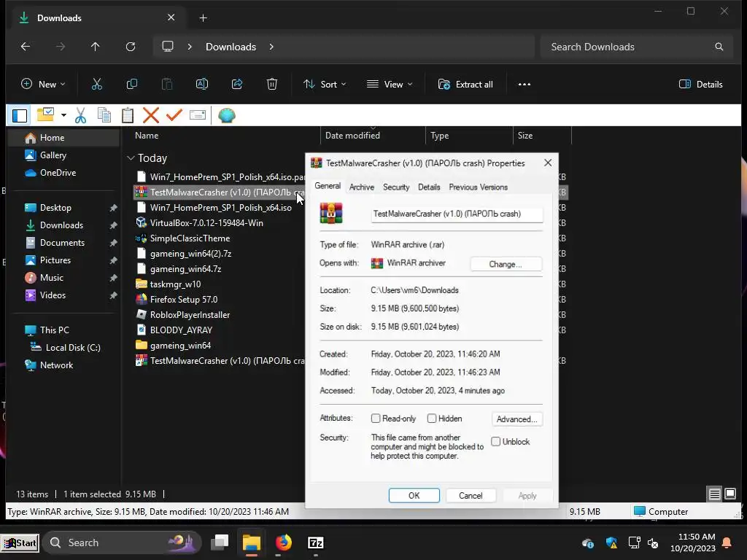
Task: Open the Sort dropdown menu
Action: point(325,85)
